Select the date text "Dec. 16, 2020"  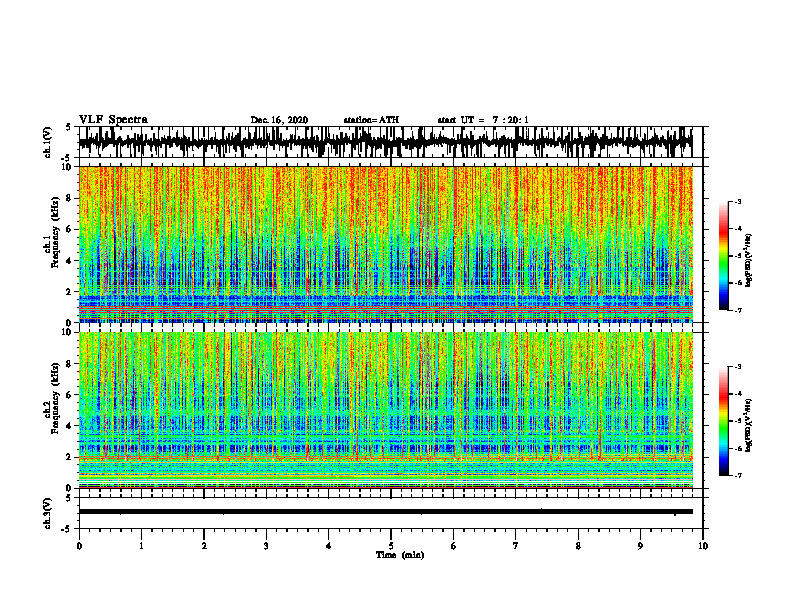tap(279, 120)
